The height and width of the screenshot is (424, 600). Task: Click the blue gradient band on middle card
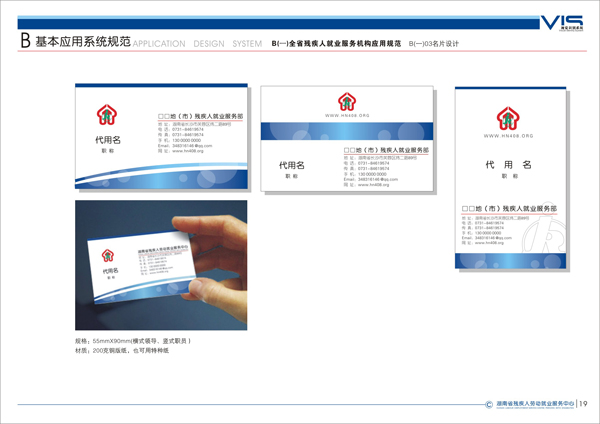(x=344, y=131)
